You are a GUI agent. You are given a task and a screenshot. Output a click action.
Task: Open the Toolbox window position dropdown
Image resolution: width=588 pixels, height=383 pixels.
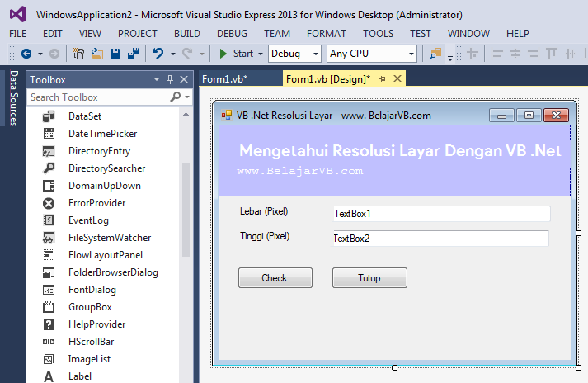coord(157,79)
